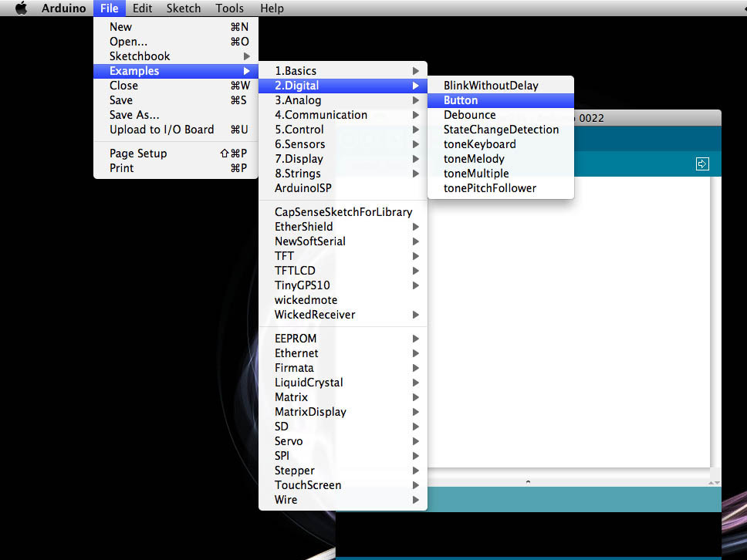Expand the WickedReceiver library examples
747x560 pixels.
tap(343, 315)
